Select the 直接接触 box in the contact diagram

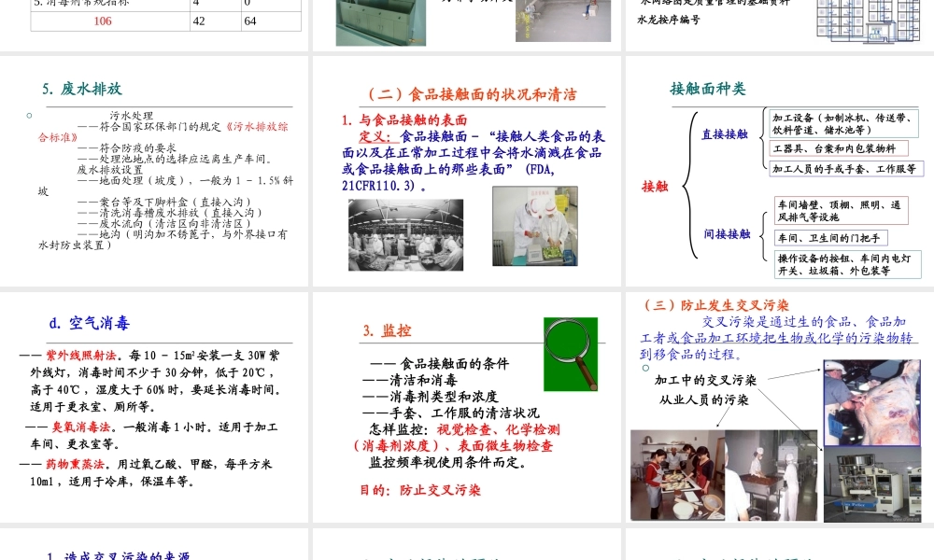(x=726, y=133)
